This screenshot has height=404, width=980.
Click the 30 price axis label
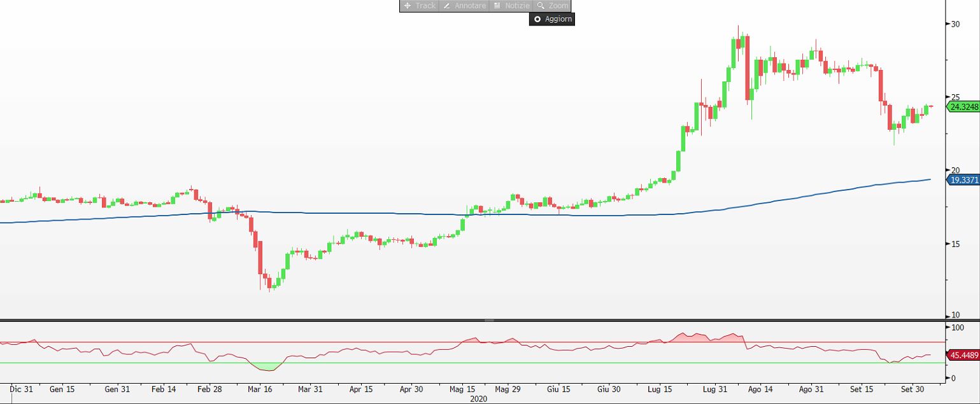[x=955, y=24]
